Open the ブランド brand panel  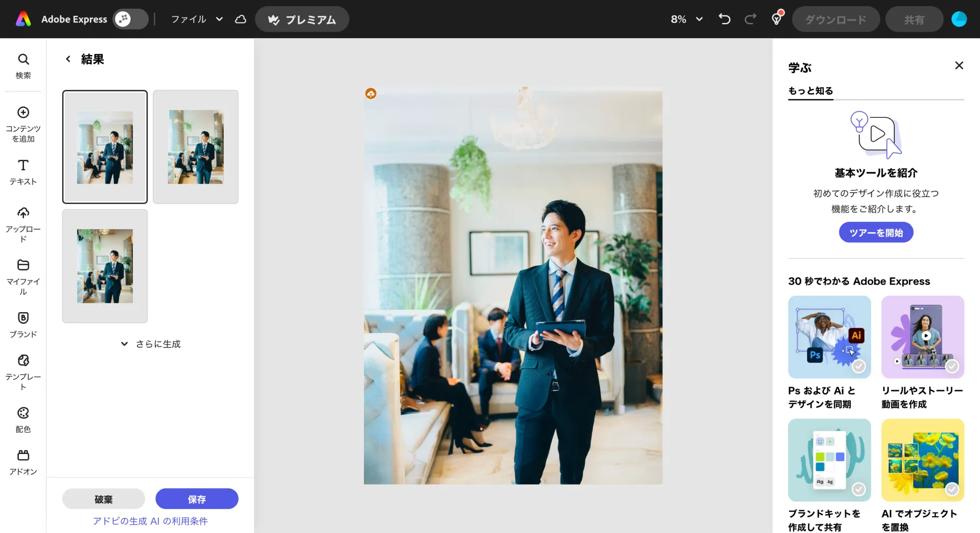[23, 324]
